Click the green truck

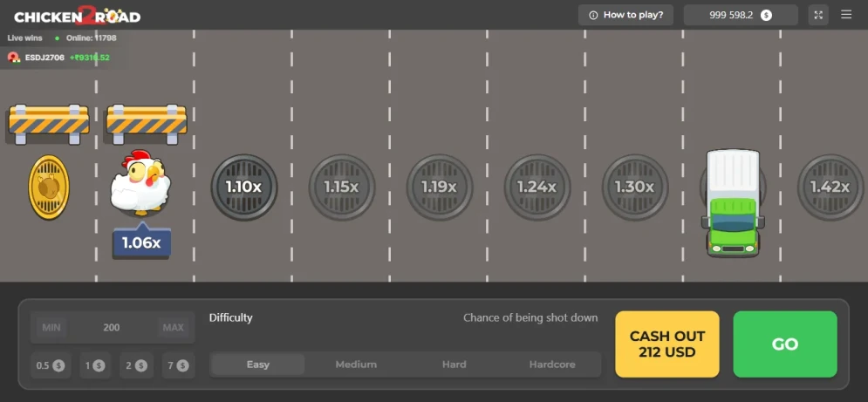click(x=733, y=202)
